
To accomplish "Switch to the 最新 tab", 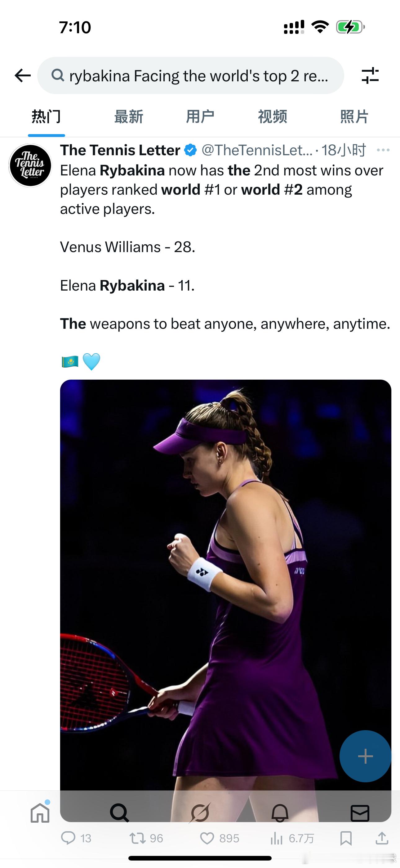I will coord(129,117).
